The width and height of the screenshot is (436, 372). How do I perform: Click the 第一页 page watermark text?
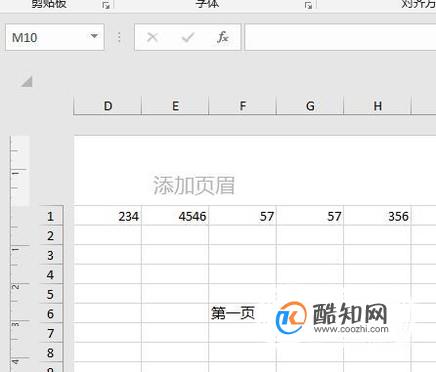point(233,313)
